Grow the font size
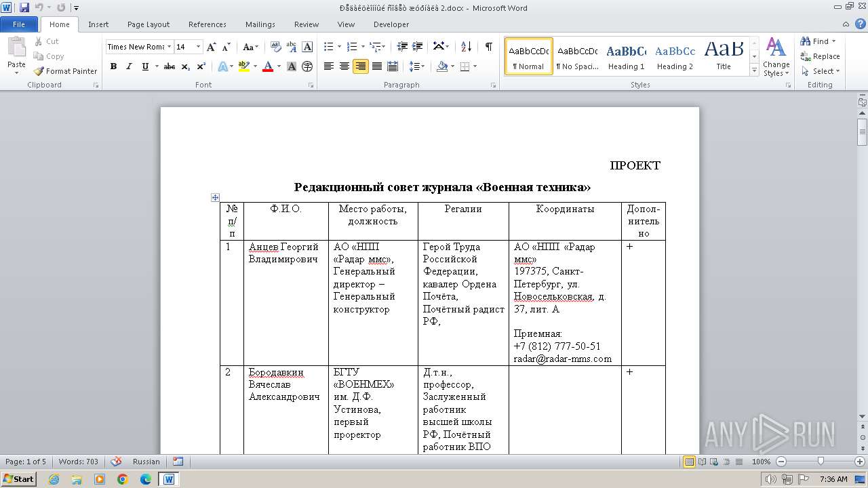This screenshot has width=868, height=488. tap(211, 47)
